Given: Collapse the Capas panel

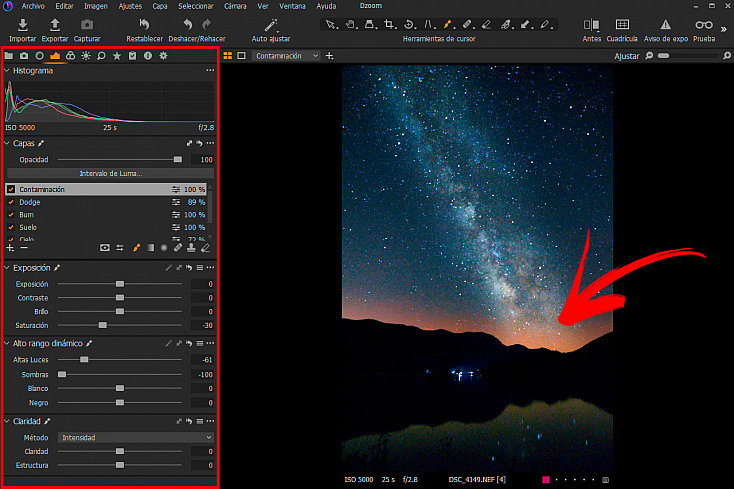Looking at the screenshot, I should [x=7, y=143].
